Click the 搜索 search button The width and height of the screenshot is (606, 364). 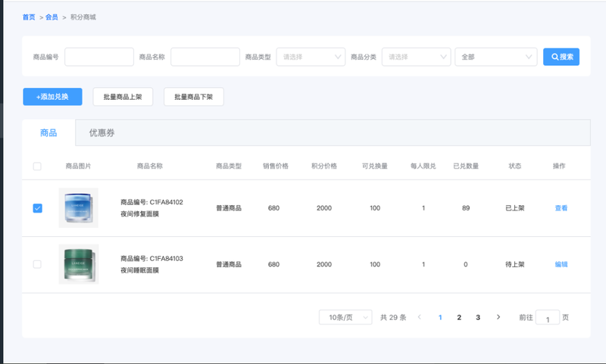pos(561,57)
